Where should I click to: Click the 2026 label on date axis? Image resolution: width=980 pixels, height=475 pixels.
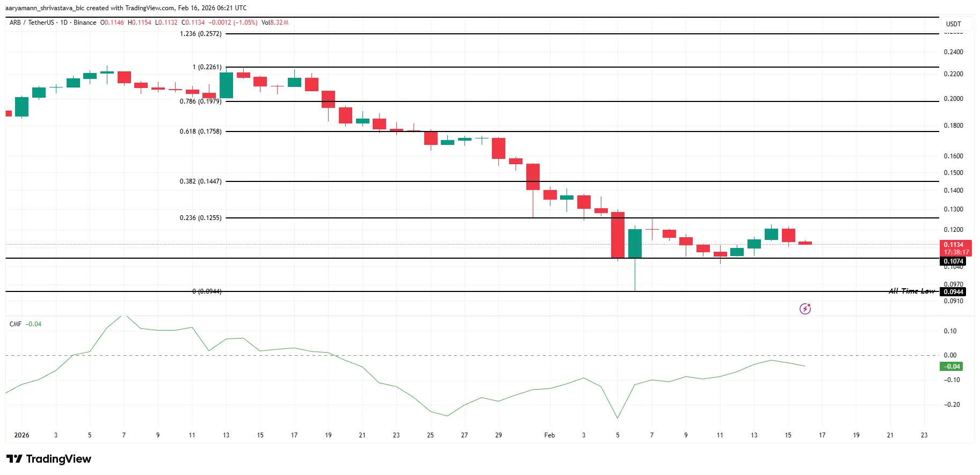click(x=21, y=435)
